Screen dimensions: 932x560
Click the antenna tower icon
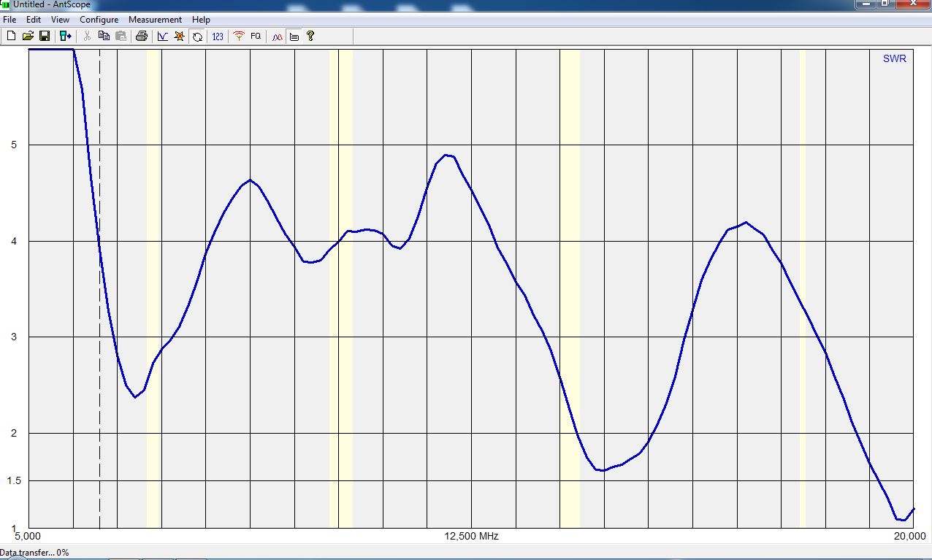(238, 36)
